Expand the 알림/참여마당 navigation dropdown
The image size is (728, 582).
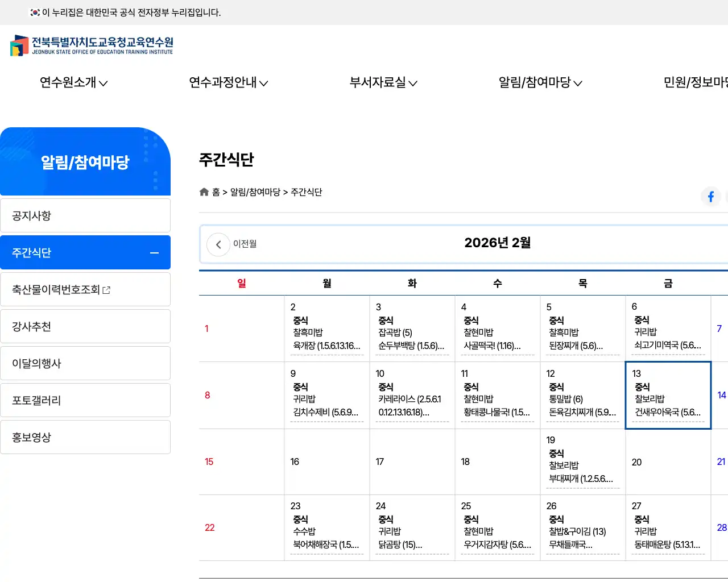[539, 82]
